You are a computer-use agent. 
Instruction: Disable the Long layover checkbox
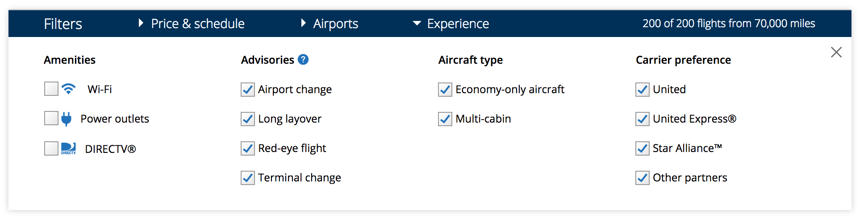click(x=248, y=119)
